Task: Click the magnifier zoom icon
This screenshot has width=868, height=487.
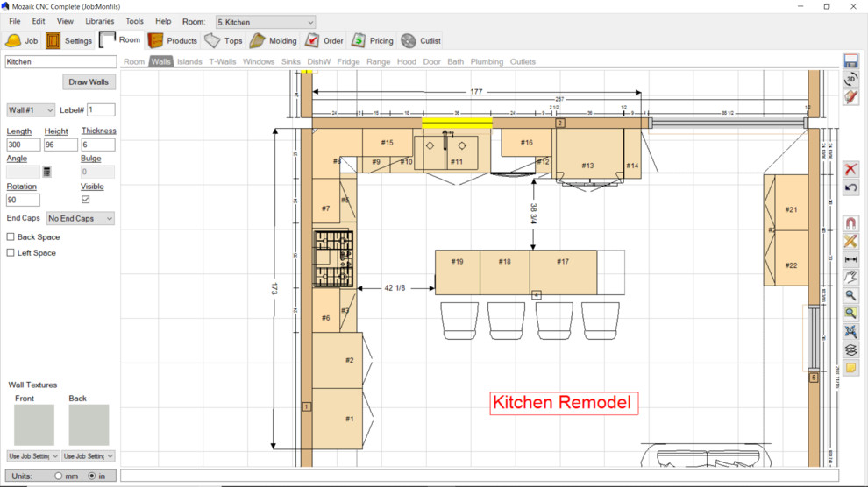Action: tap(850, 296)
